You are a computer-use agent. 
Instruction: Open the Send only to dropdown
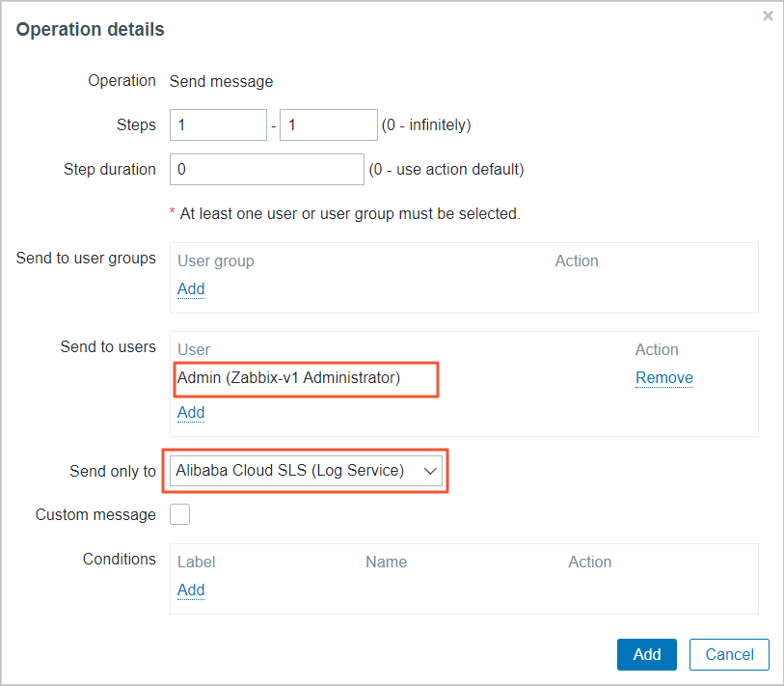(306, 471)
